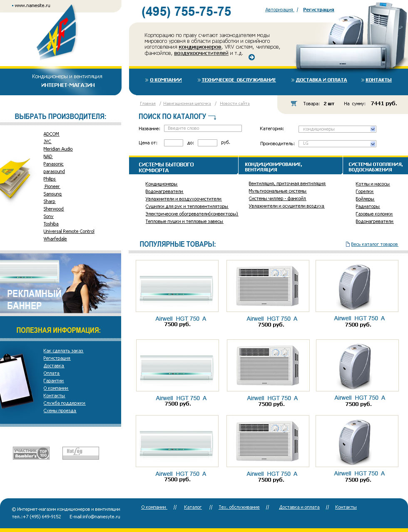Open Мультизональные системы link
The image size is (408, 532).
click(x=278, y=191)
